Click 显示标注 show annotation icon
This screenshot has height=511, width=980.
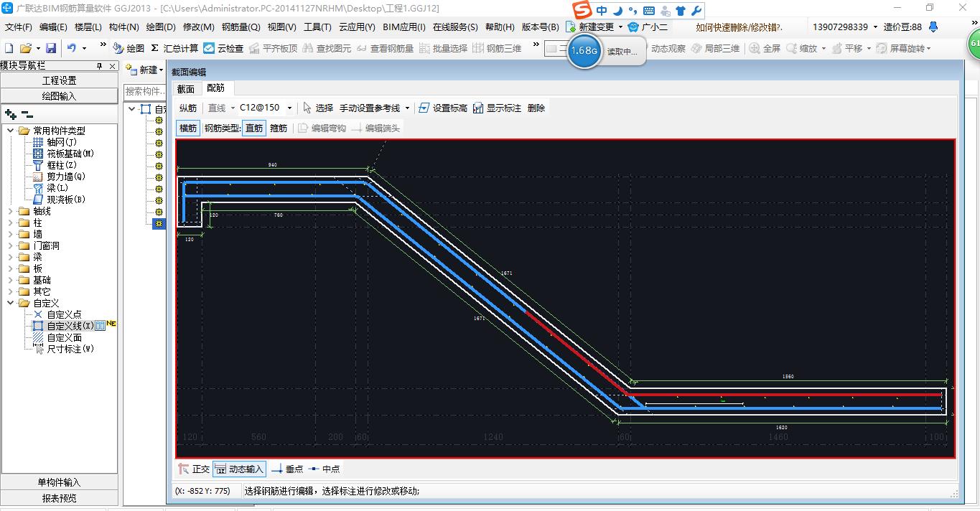click(x=497, y=108)
